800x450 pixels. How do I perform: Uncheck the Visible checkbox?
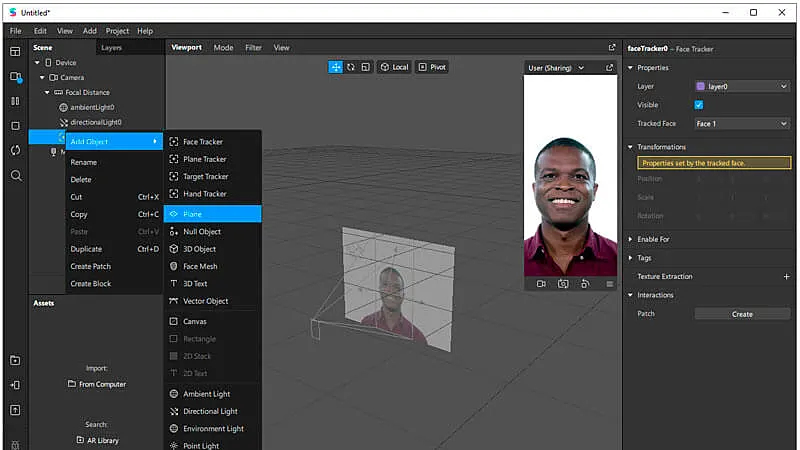699,105
